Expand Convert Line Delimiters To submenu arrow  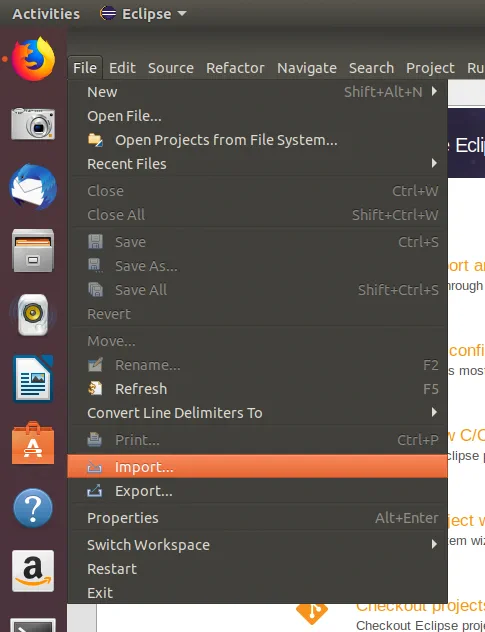434,412
